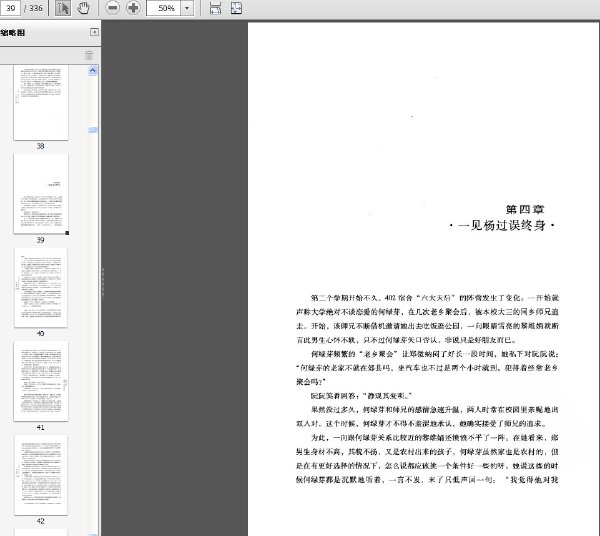Screen dimensions: 600x536
Task: Open page 38 thumbnail
Action: click(x=41, y=103)
